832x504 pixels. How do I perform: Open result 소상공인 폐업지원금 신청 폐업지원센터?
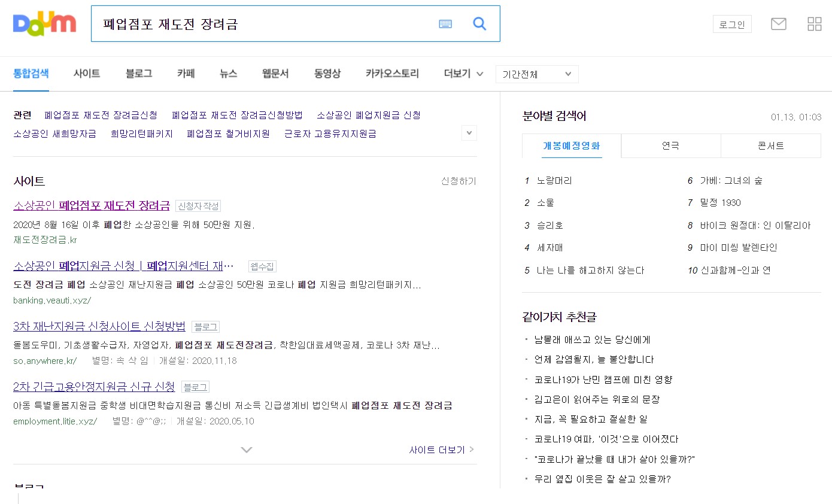tap(123, 266)
